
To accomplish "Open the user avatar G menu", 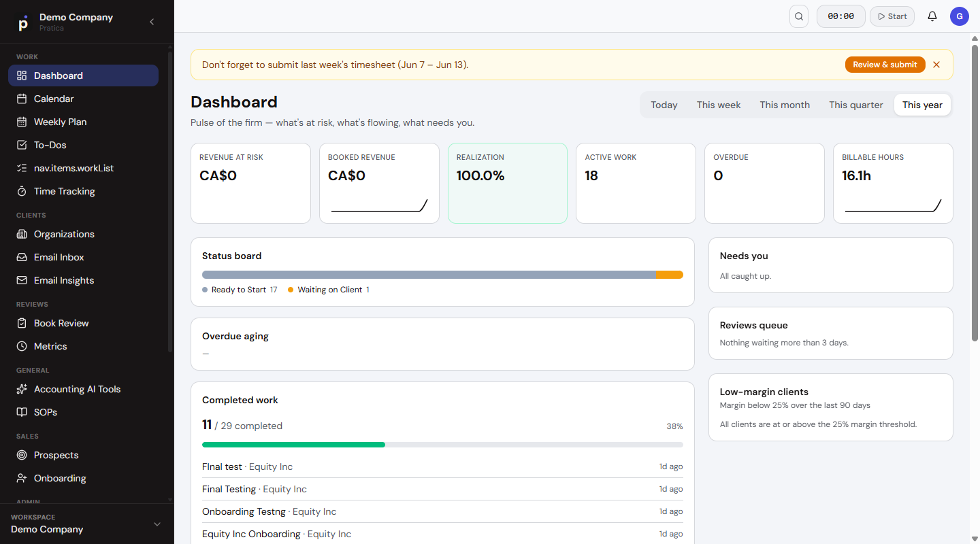I will [x=960, y=16].
